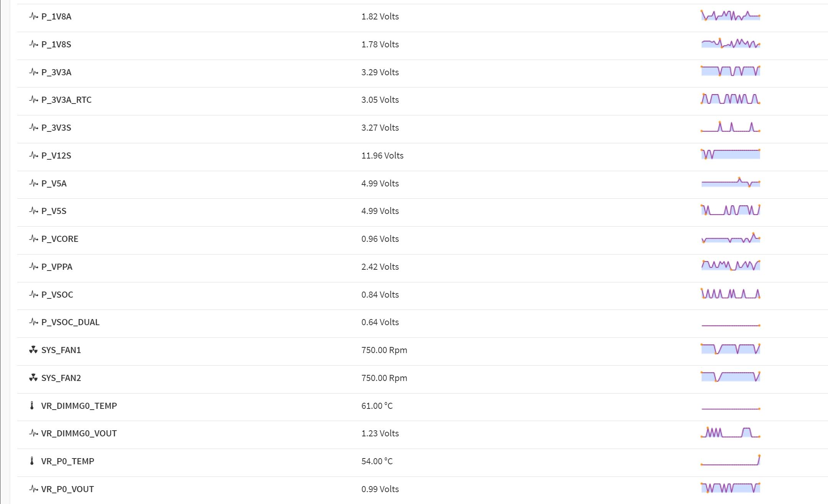
Task: Click the voltage icon beside P_V12S
Action: [x=33, y=156]
